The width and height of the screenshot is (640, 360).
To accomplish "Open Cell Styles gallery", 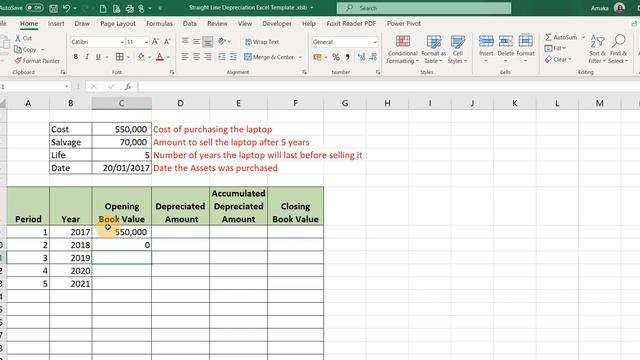I will pos(458,49).
